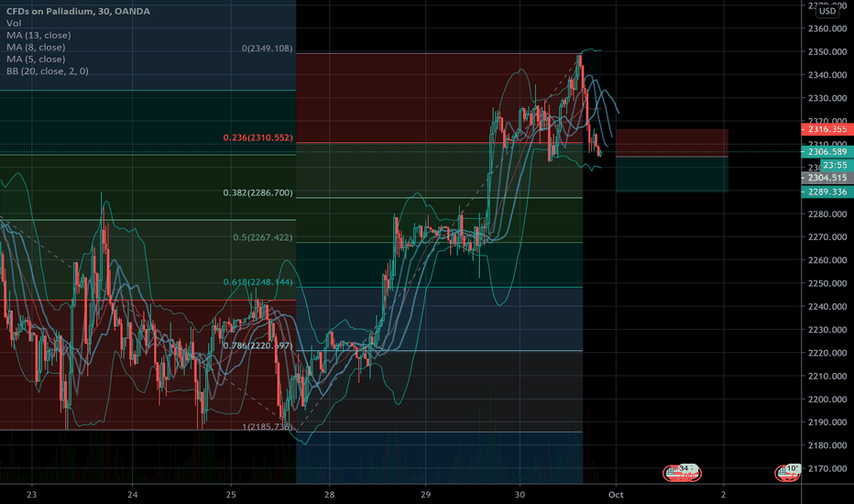Open the USD currency selector on price axis
The image size is (854, 504).
click(x=827, y=11)
